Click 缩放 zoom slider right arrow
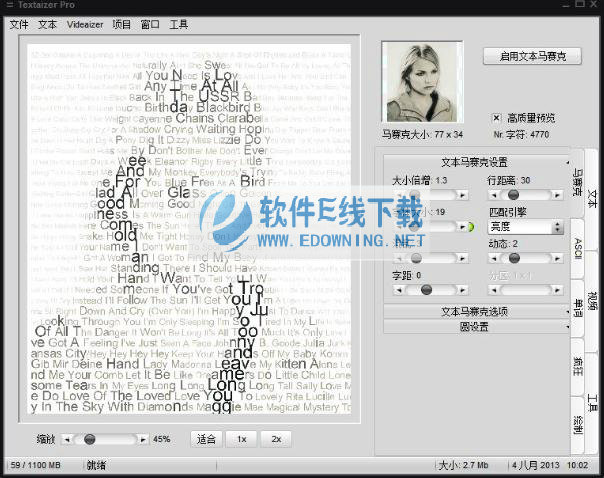The width and height of the screenshot is (604, 478). pyautogui.click(x=143, y=439)
